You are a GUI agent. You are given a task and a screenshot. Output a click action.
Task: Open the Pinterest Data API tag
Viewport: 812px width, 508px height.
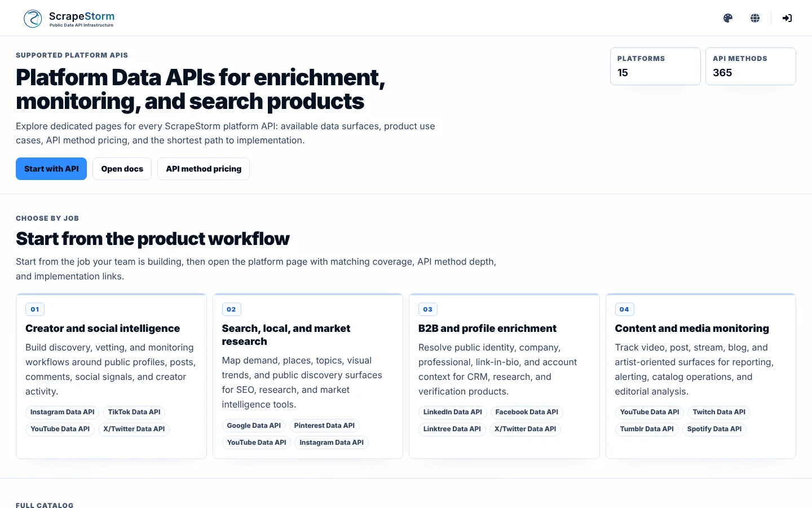[324, 426]
